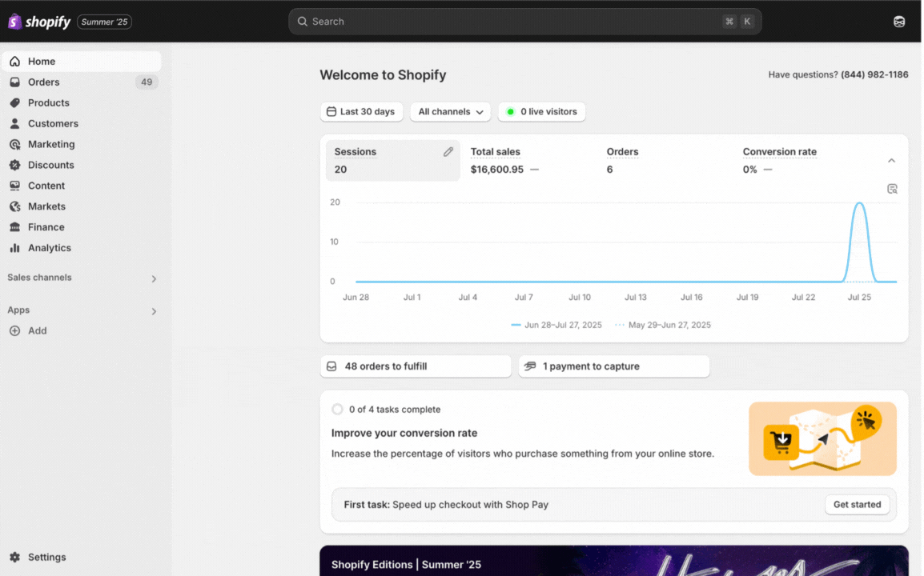Click the Products tag icon
Image resolution: width=924 pixels, height=576 pixels.
[x=14, y=102]
